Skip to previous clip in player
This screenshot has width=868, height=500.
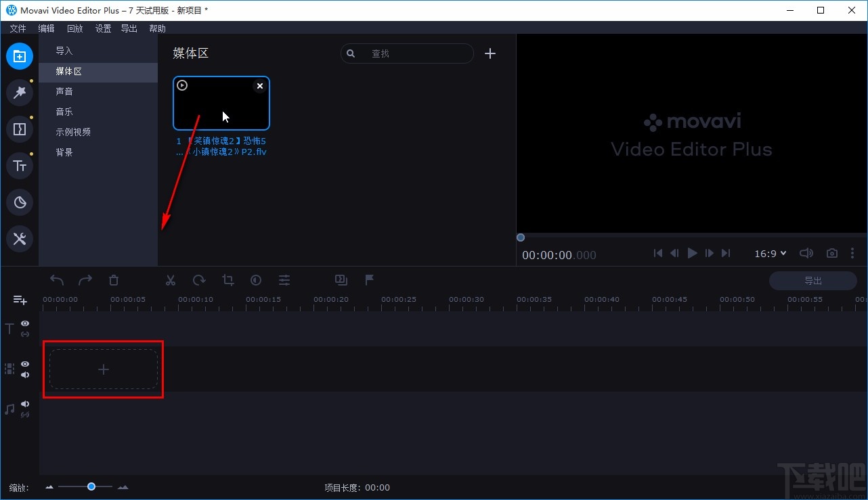657,253
